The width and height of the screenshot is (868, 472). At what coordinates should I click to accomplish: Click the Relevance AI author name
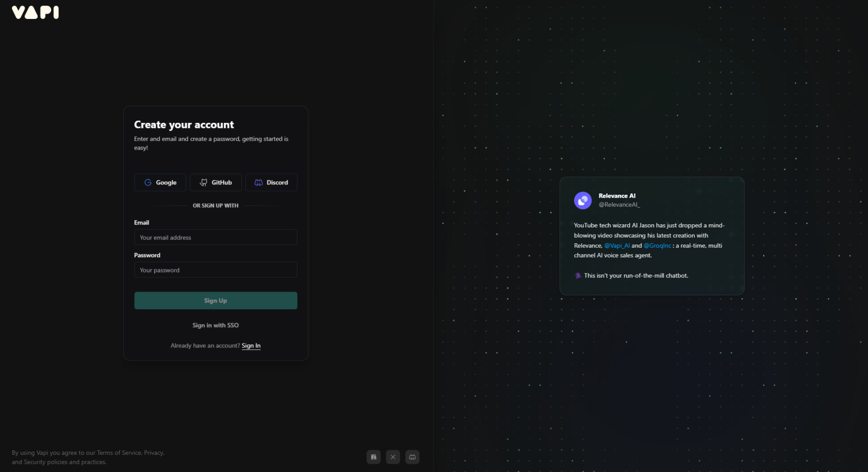click(x=617, y=196)
